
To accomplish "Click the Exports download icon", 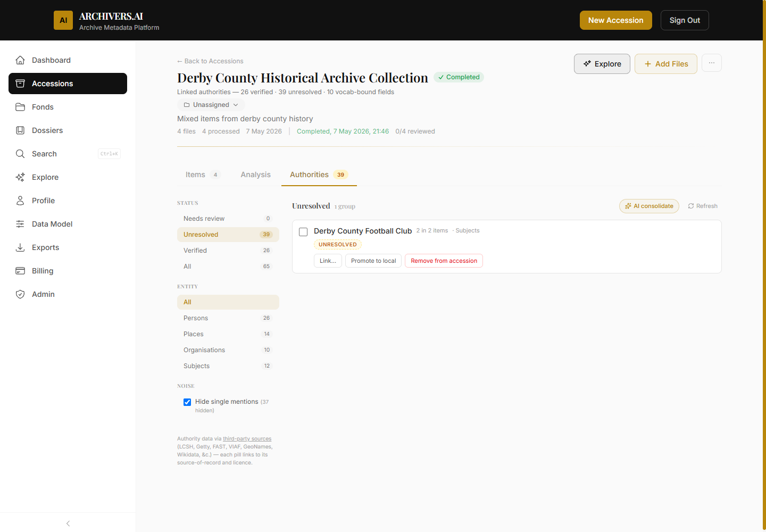I will point(20,247).
